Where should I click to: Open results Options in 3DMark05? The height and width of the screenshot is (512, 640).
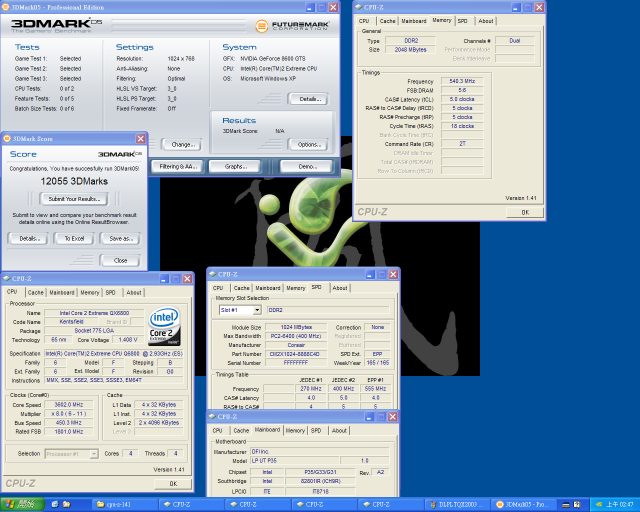(309, 145)
